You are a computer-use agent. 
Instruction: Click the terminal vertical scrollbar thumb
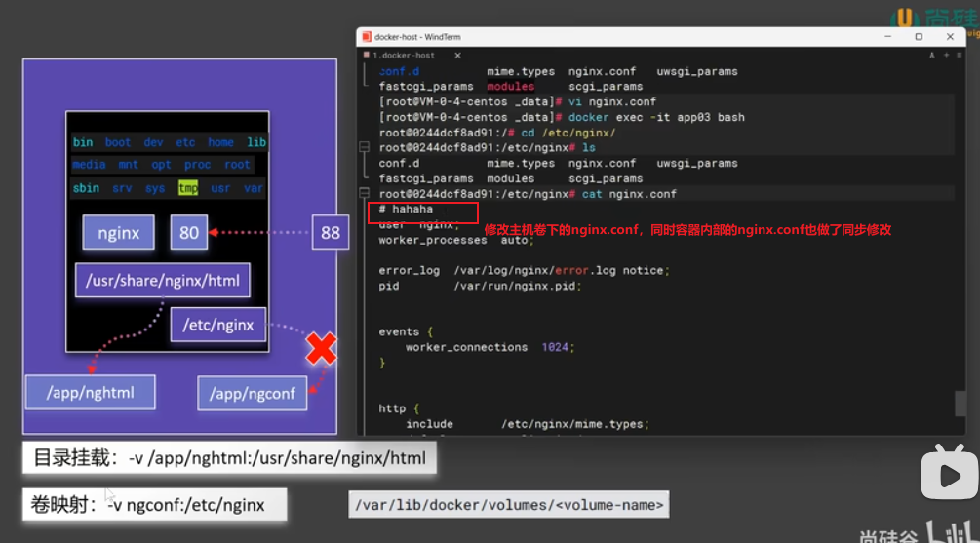click(x=960, y=403)
